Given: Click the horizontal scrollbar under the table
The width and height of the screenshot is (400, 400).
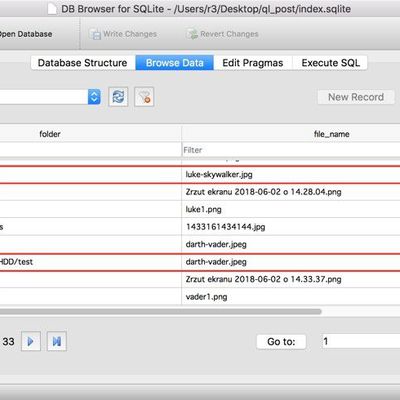Looking at the screenshot, I should point(160,312).
